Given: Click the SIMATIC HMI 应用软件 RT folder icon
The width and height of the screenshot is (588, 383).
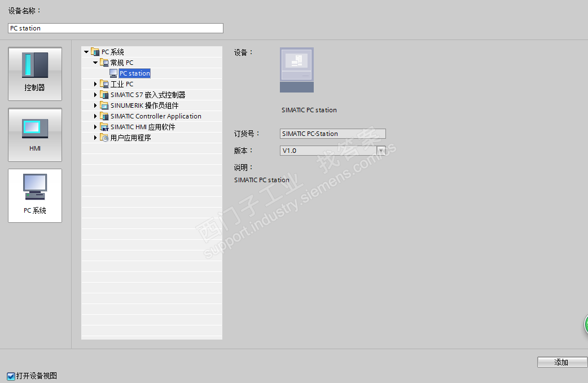Looking at the screenshot, I should point(104,127).
